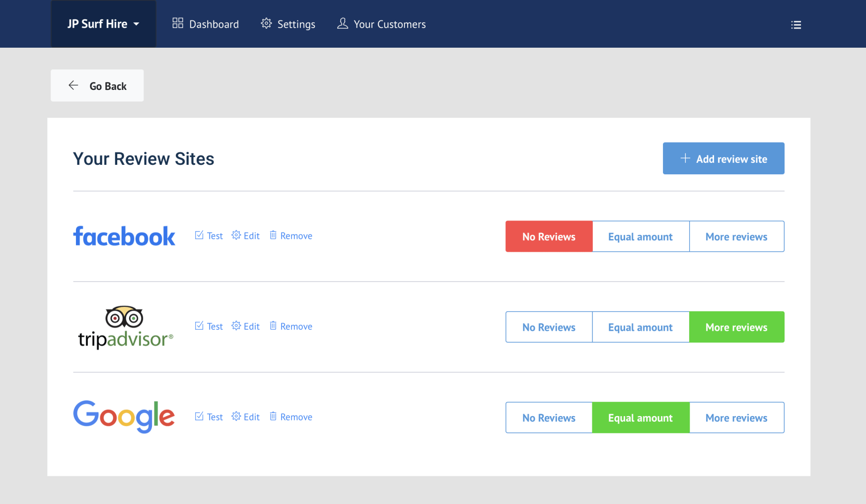Screen dimensions: 866x504
Task: Click the Edit gear icon for Google
Action: click(x=236, y=416)
